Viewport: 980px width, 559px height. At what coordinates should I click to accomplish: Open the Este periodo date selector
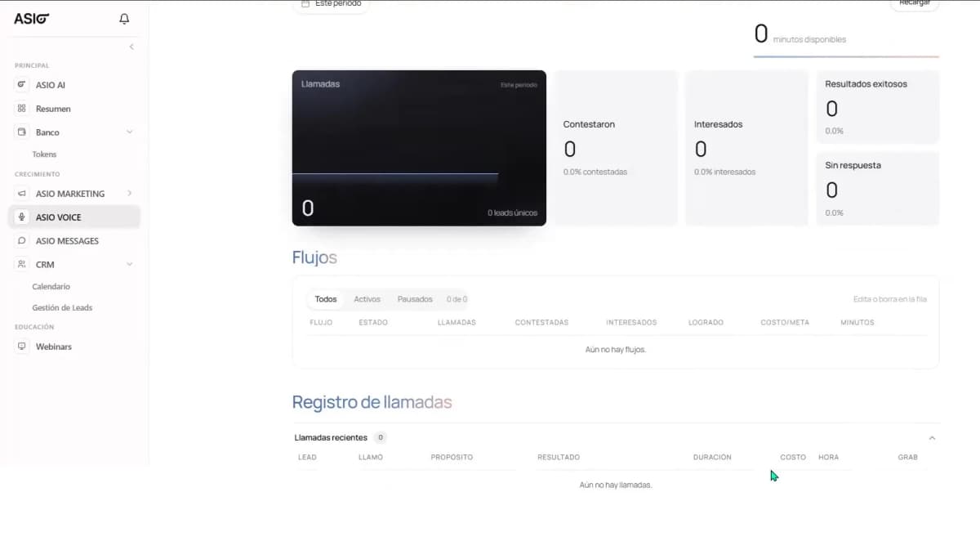point(331,4)
